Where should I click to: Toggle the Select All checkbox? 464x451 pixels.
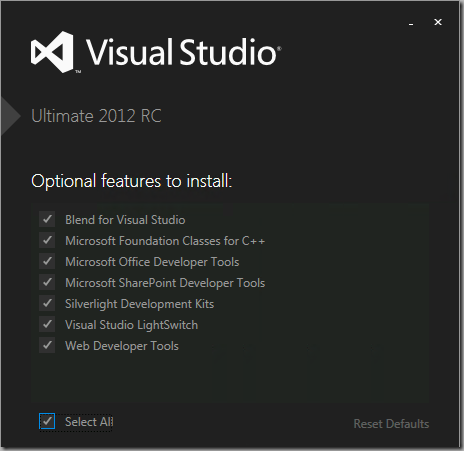point(47,421)
